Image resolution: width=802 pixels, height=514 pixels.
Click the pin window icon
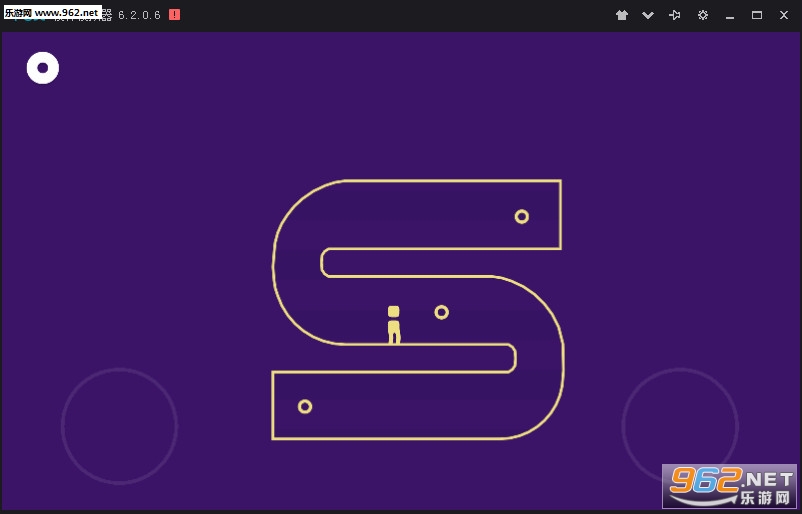[x=675, y=15]
